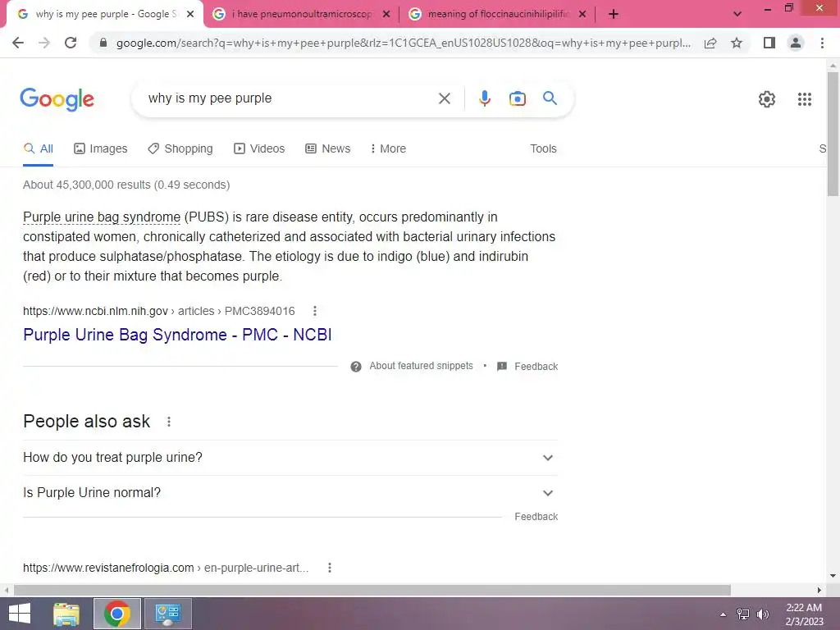Click the horizontal scrollbar thumb
The width and height of the screenshot is (840, 630).
tap(372, 590)
